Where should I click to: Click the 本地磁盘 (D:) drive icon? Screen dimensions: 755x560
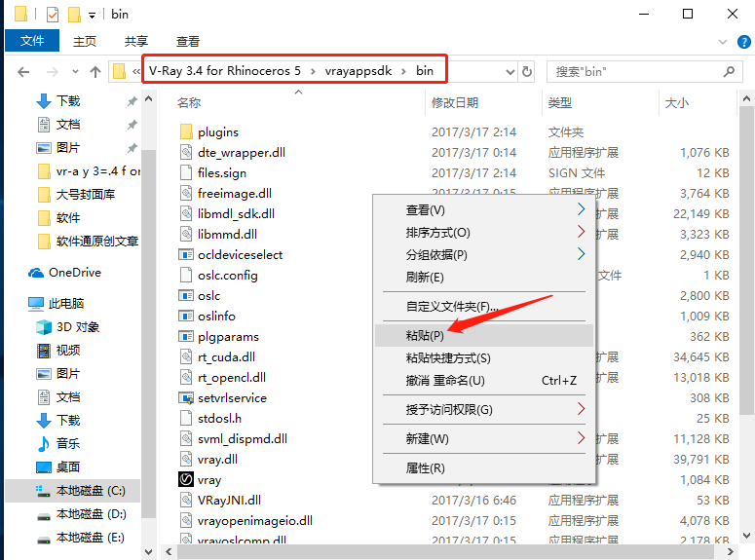pos(44,516)
